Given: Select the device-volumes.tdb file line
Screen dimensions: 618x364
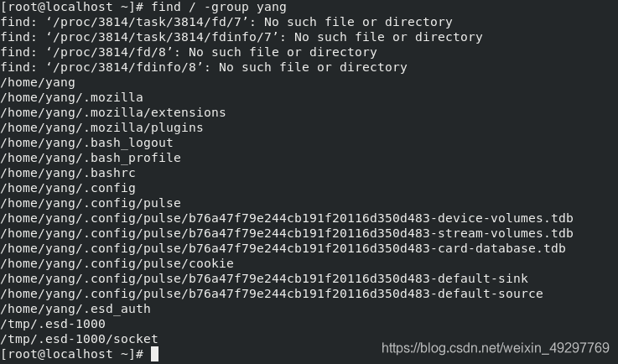Looking at the screenshot, I should [x=287, y=218].
